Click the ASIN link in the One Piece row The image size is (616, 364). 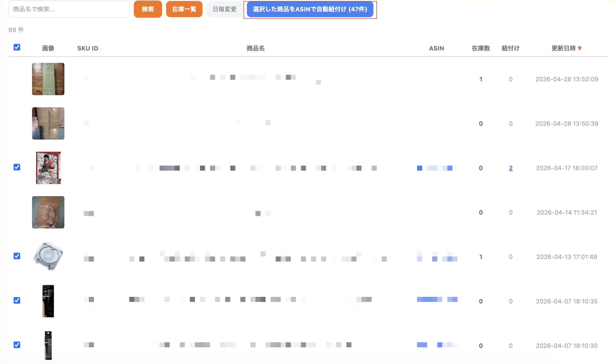[x=437, y=168]
